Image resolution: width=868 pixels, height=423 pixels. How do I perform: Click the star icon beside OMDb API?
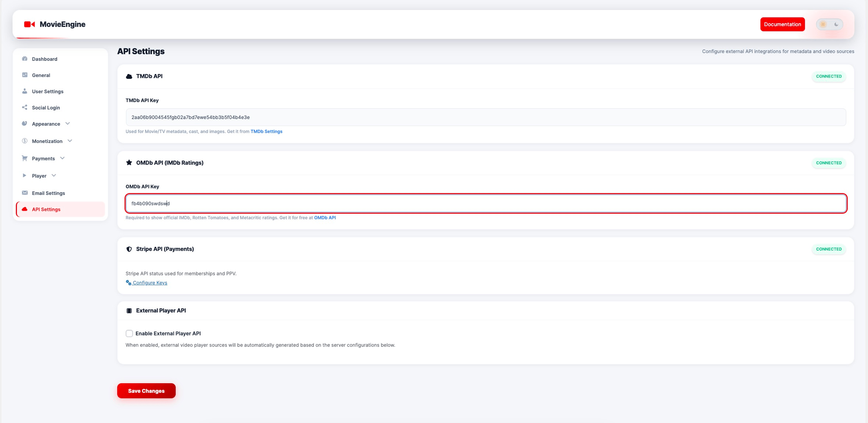[129, 162]
